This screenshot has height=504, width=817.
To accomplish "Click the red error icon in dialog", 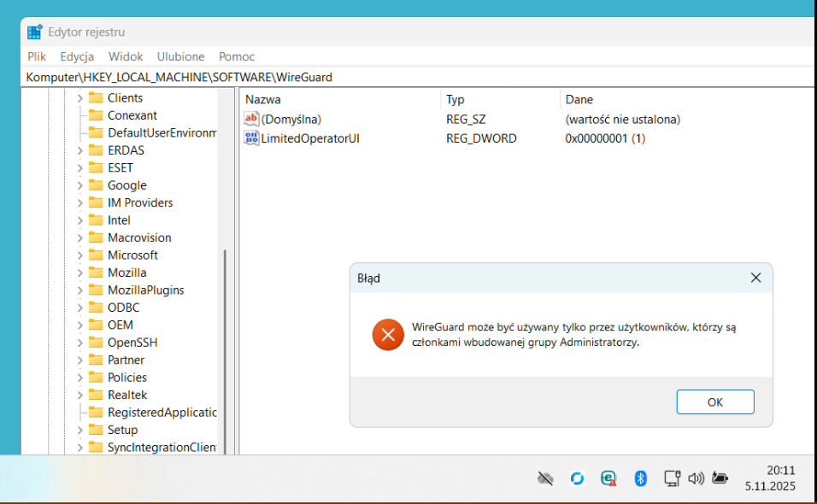I will [388, 335].
